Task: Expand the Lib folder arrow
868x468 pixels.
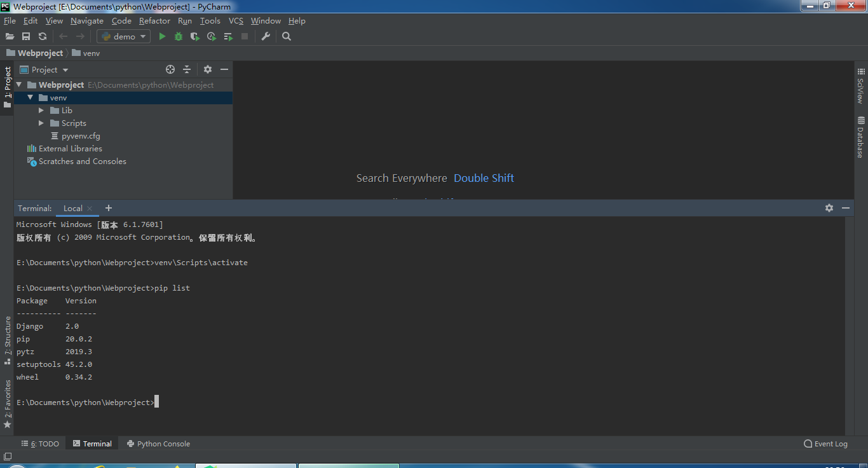Action: 41,110
